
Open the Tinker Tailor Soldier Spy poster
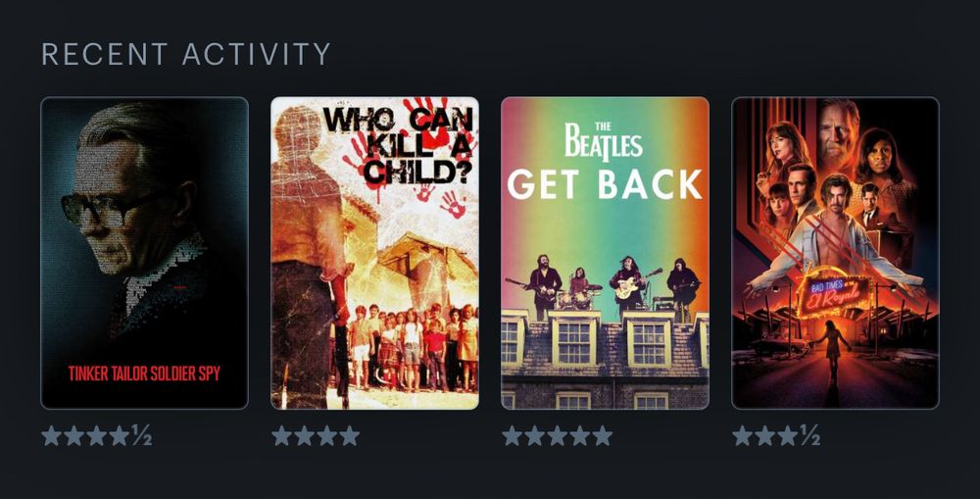pos(144,253)
